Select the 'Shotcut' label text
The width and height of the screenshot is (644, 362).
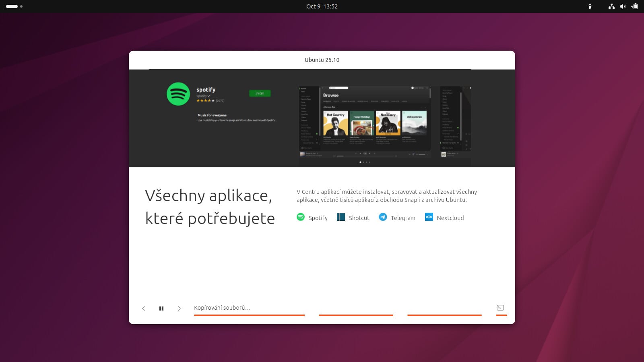tap(359, 218)
